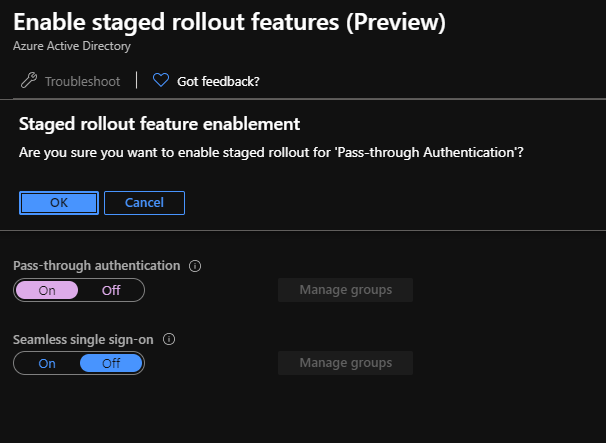Click info icon beside Seamless single sign-on
Screen dimensions: 606x443
pyautogui.click(x=168, y=339)
